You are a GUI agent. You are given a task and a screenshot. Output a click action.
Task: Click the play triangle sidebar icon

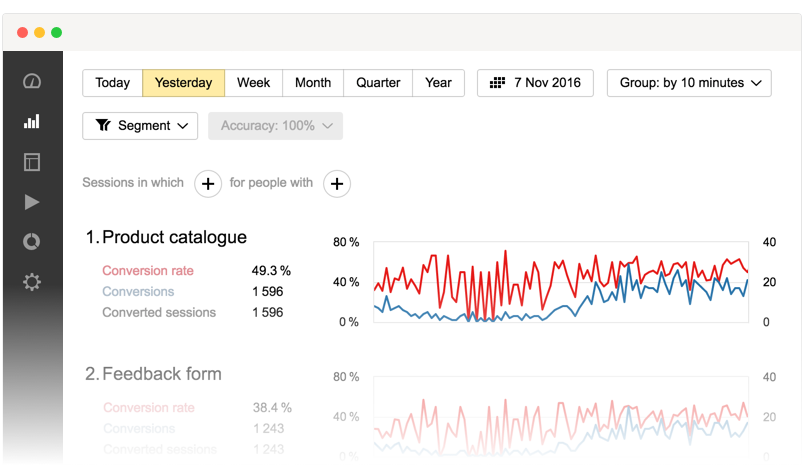[x=32, y=202]
